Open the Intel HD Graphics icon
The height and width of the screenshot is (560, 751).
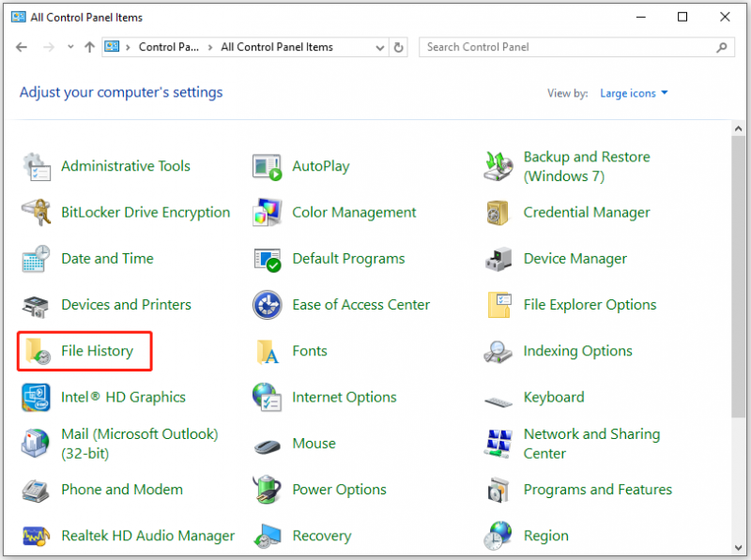point(36,398)
